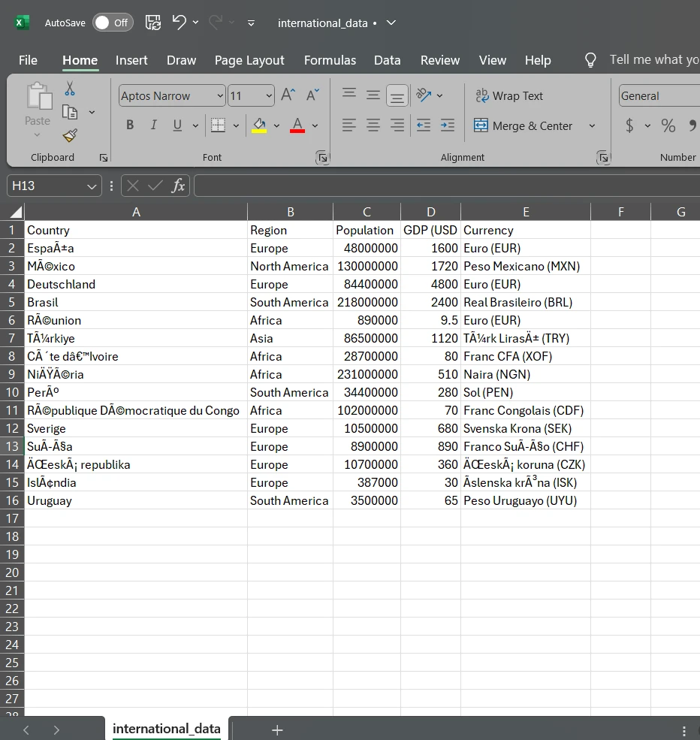
Task: Add a new sheet with plus button
Action: tap(277, 729)
